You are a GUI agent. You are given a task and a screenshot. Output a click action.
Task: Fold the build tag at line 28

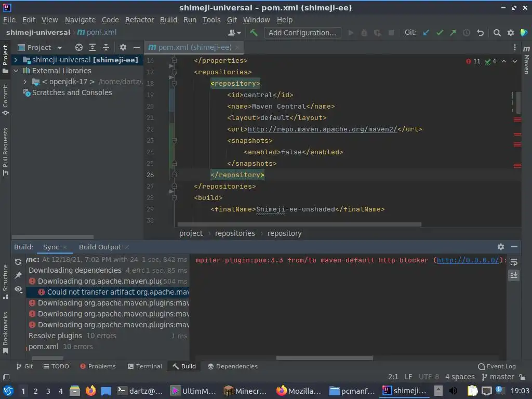(174, 197)
